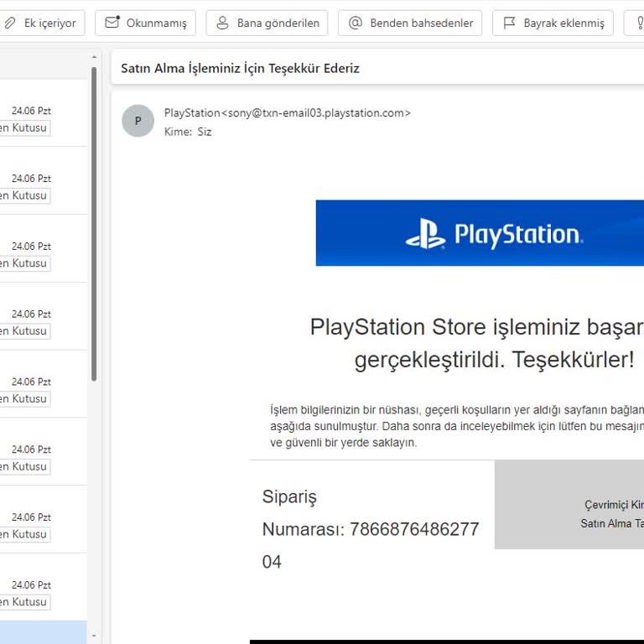The height and width of the screenshot is (644, 644).
Task: Click 'Satın Alma' text in gray box
Action: 605,523
